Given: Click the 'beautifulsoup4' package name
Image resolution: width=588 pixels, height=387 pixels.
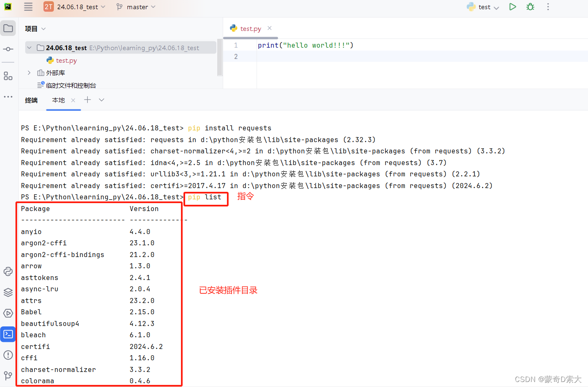Looking at the screenshot, I should pos(50,323).
